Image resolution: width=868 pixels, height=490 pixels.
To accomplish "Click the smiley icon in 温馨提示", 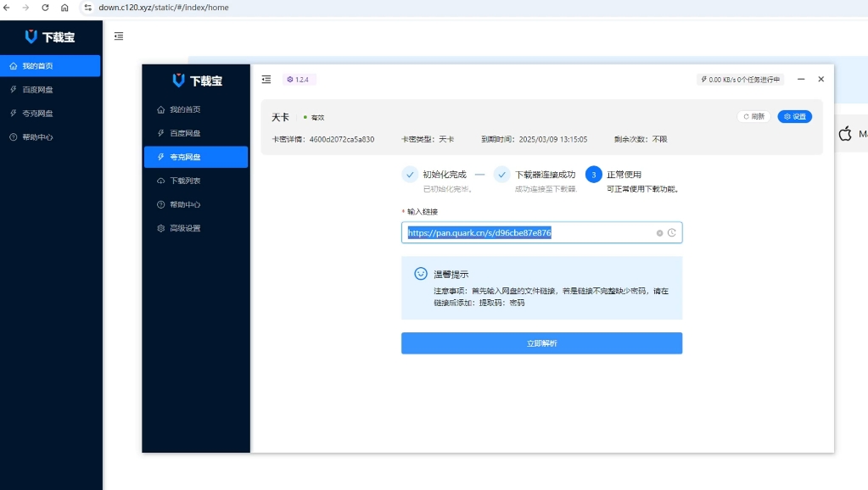I will pyautogui.click(x=421, y=274).
